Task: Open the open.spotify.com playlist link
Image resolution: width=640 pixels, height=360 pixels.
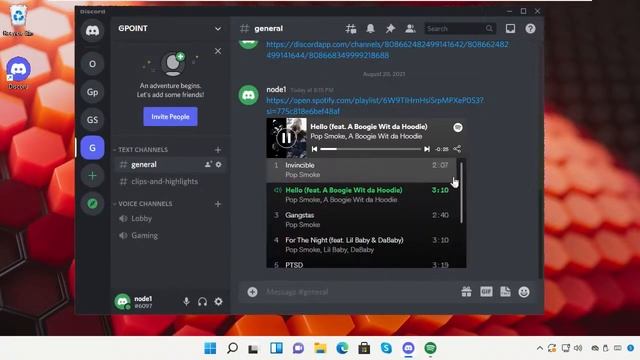Action: [375, 106]
